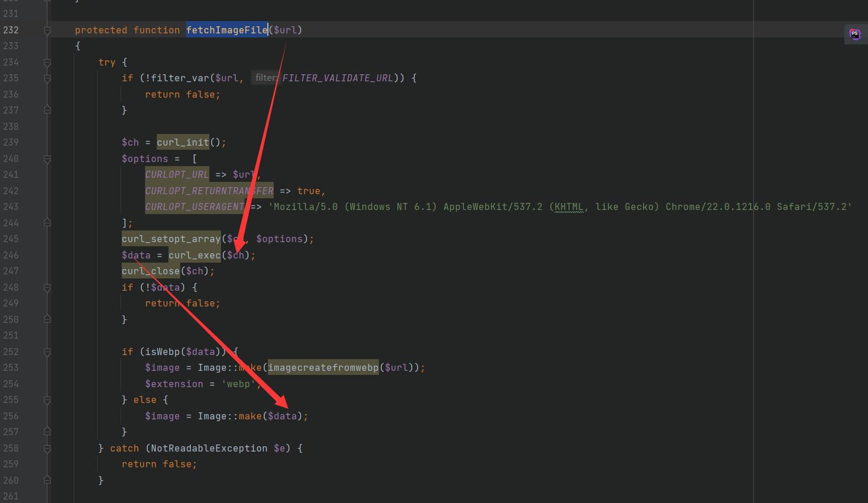Click the closing fold marker on line 244
868x503 pixels.
(x=47, y=223)
